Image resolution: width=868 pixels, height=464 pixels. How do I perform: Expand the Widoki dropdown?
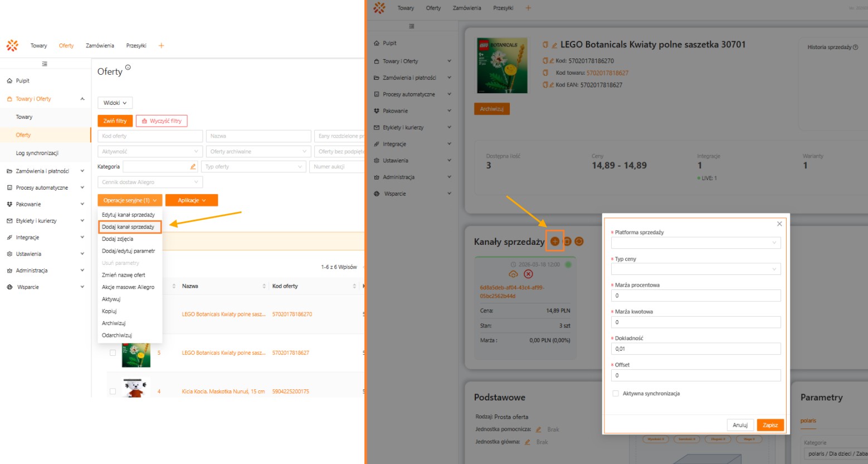(115, 103)
